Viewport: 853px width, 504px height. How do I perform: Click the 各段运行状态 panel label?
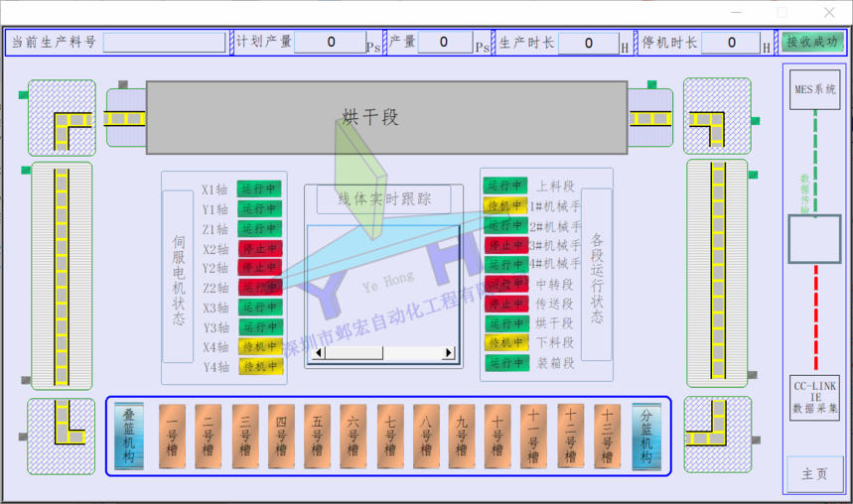click(597, 275)
